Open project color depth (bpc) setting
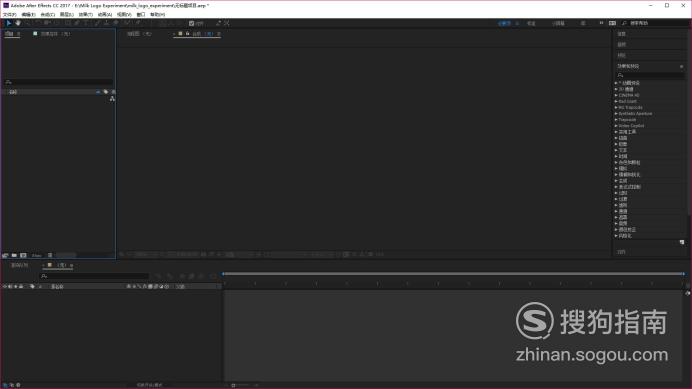Viewport: 692px width, 389px height. (x=37, y=255)
